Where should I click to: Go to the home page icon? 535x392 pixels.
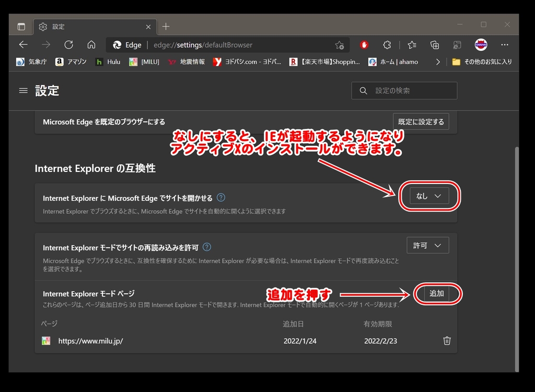91,45
